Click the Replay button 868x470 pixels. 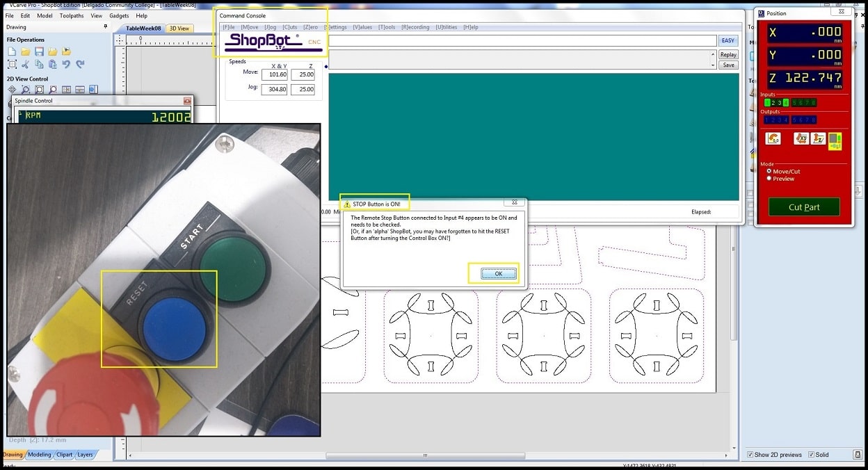coord(728,55)
